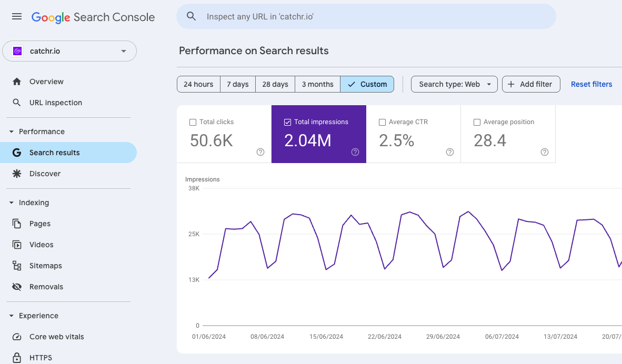This screenshot has width=622, height=364.
Task: Click the Overview home icon
Action: point(17,82)
